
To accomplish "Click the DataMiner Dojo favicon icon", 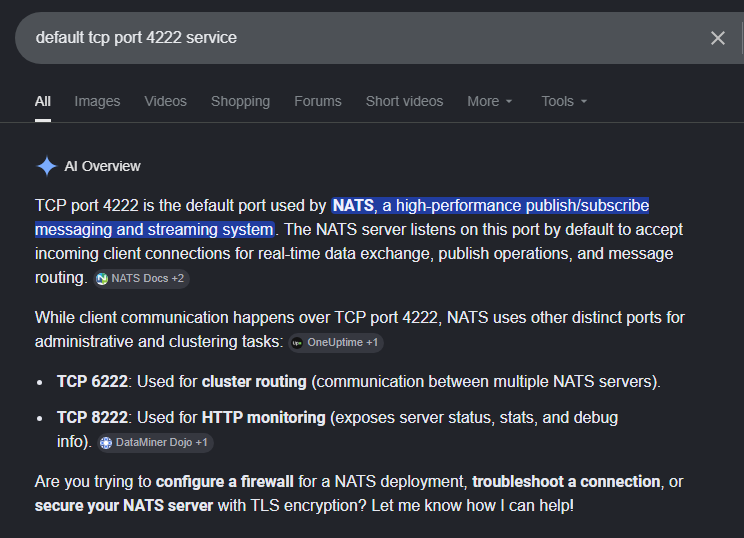I will coord(106,443).
